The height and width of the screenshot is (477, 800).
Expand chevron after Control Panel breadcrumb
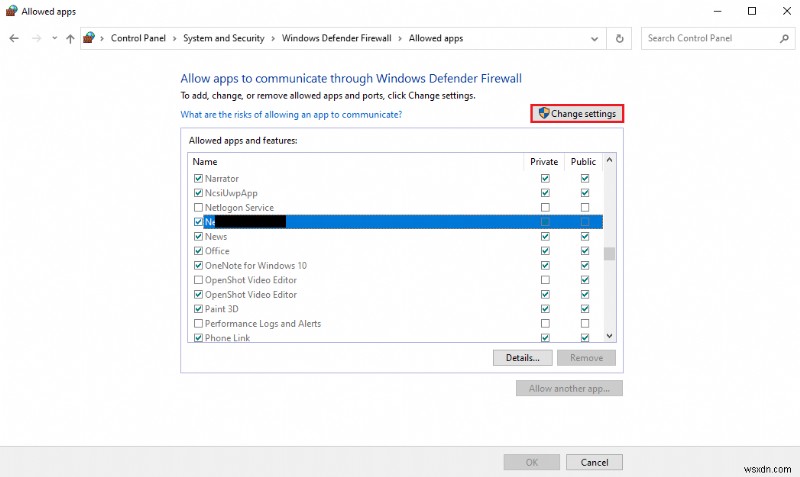[x=174, y=39]
